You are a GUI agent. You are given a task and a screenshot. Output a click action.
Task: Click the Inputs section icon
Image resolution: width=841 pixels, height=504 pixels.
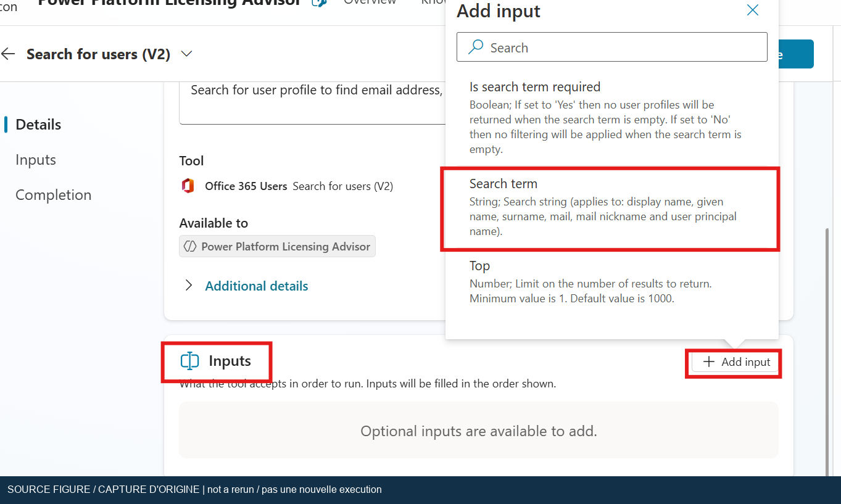189,361
